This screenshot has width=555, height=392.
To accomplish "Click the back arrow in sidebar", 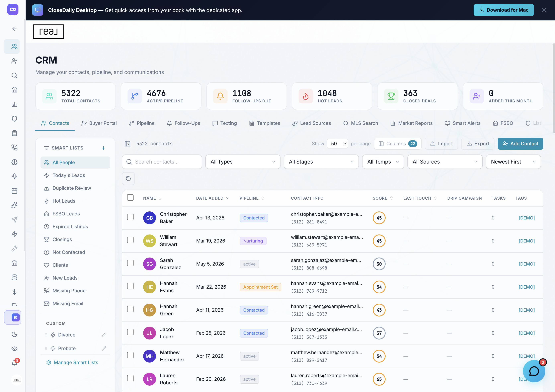I will [x=14, y=29].
